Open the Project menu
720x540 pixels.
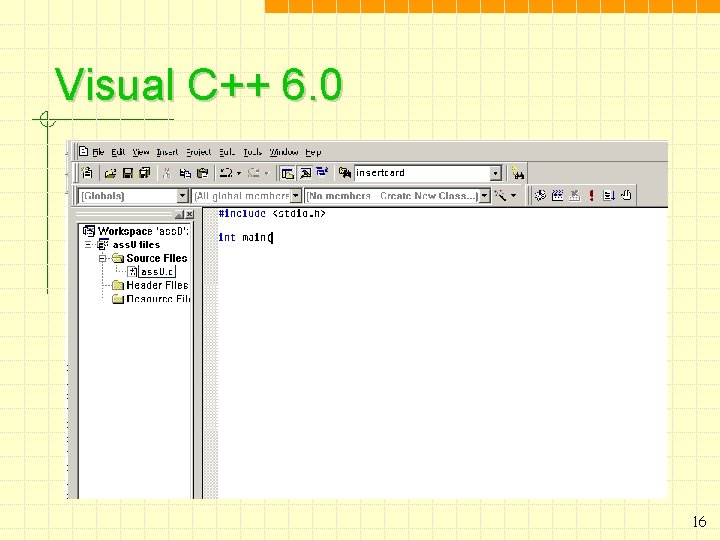[198, 152]
